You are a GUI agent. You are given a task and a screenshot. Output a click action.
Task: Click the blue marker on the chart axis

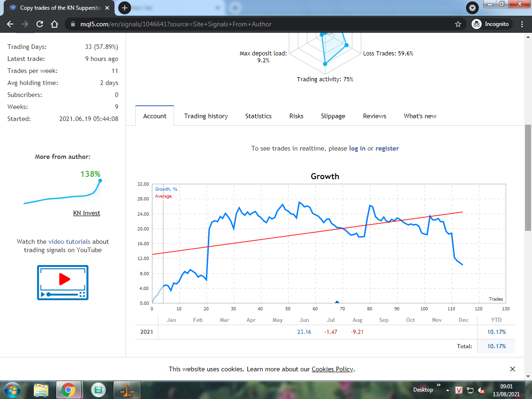(x=337, y=302)
